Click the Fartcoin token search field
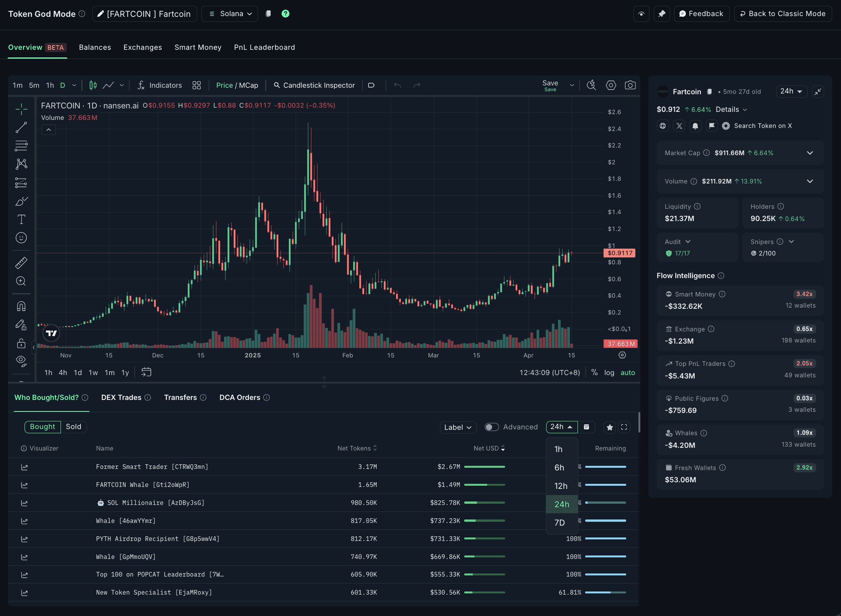841x616 pixels. click(x=145, y=14)
